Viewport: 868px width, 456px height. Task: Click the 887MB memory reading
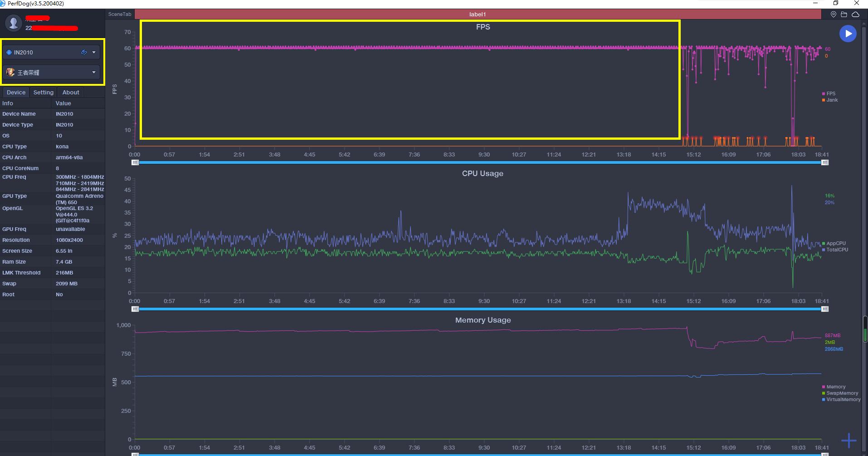(832, 335)
